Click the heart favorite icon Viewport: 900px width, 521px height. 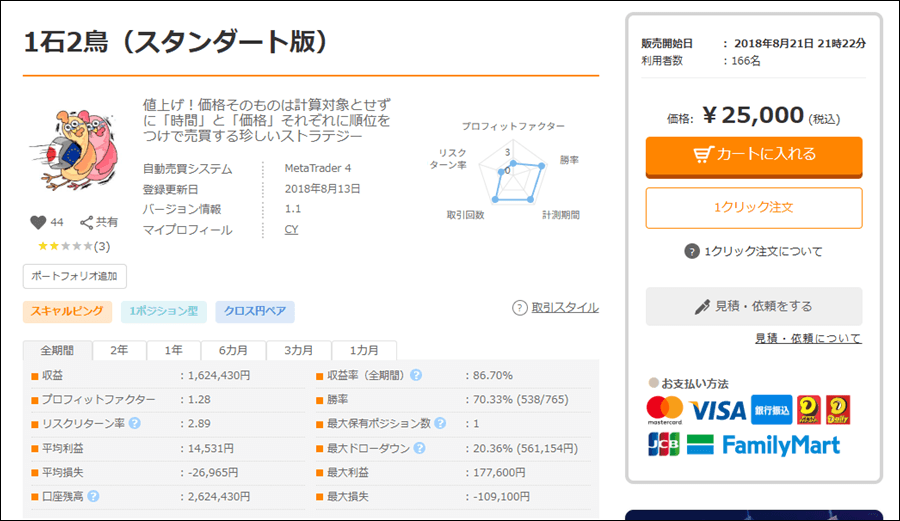pyautogui.click(x=38, y=222)
